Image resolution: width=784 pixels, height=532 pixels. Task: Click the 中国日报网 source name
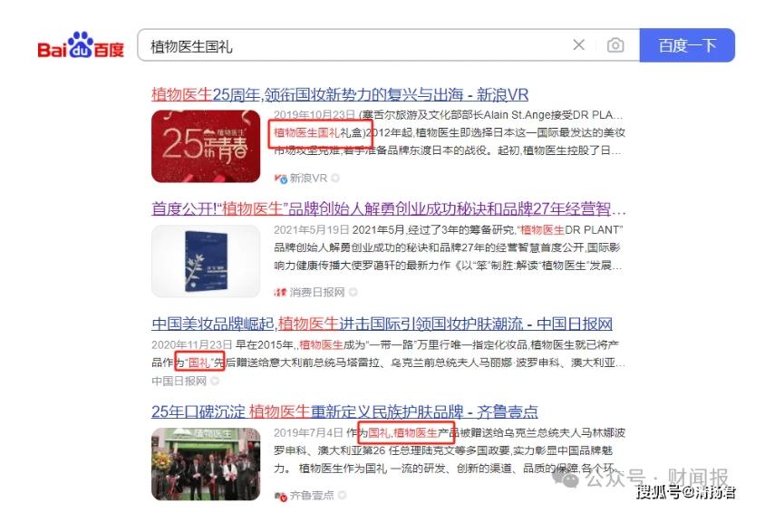click(179, 382)
